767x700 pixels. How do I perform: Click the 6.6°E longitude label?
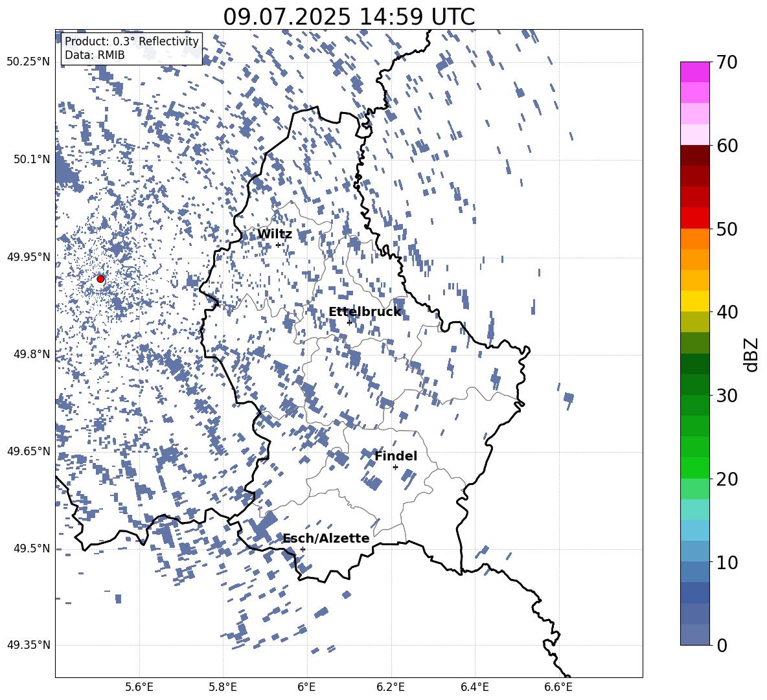tap(558, 687)
